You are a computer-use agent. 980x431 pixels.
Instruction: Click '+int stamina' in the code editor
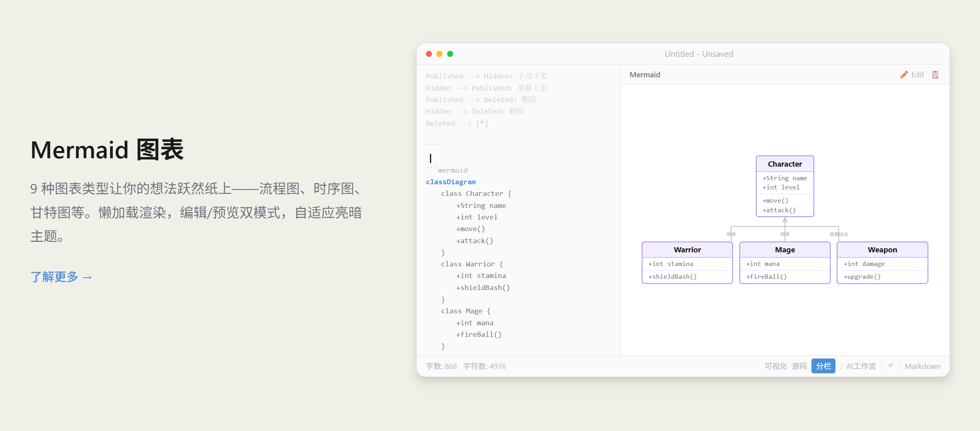pyautogui.click(x=481, y=276)
